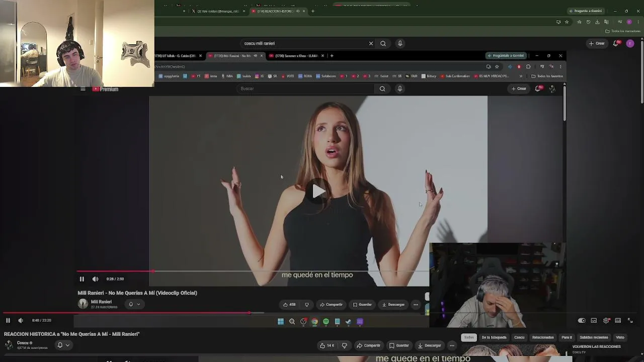Open the outer Crear button

tap(597, 43)
